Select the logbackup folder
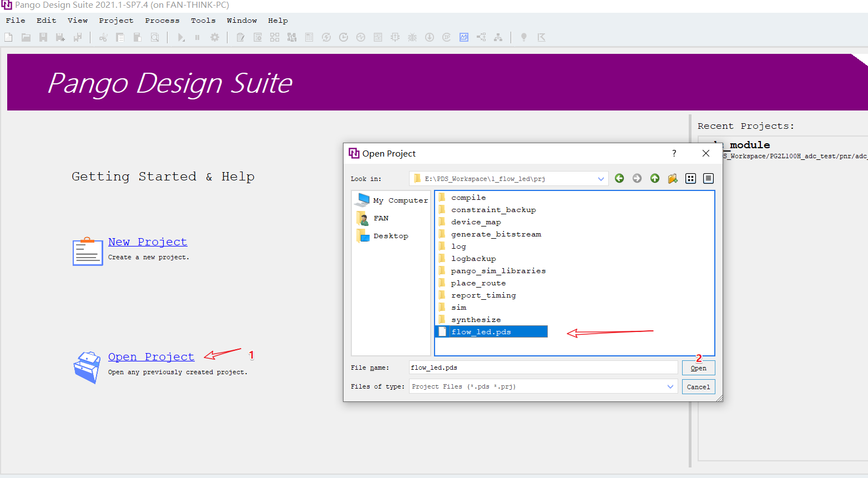 tap(467, 259)
